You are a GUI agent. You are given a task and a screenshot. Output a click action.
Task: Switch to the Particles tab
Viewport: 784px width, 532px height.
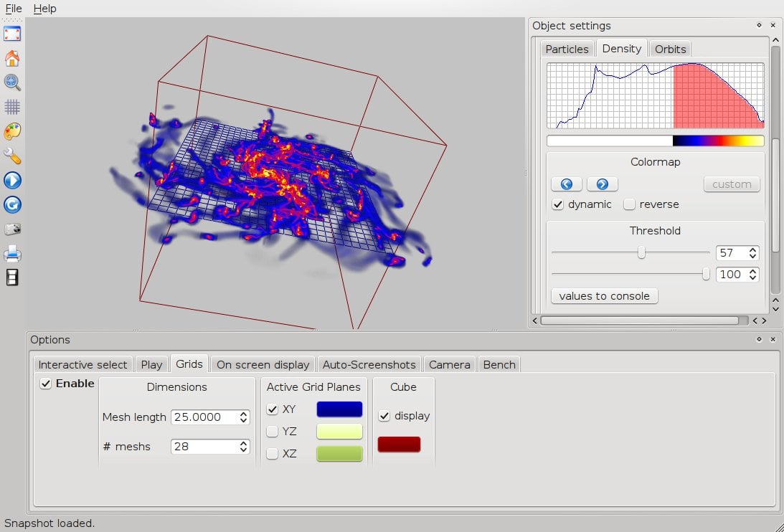pyautogui.click(x=567, y=49)
